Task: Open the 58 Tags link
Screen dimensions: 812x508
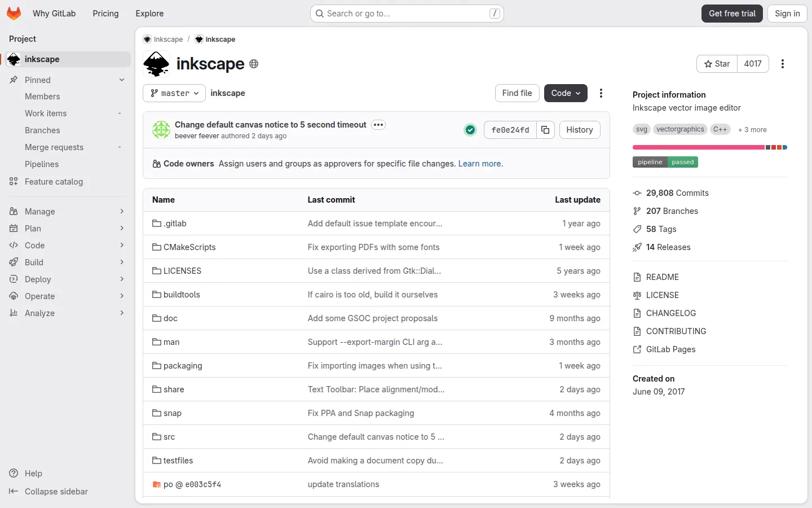Action: point(661,229)
